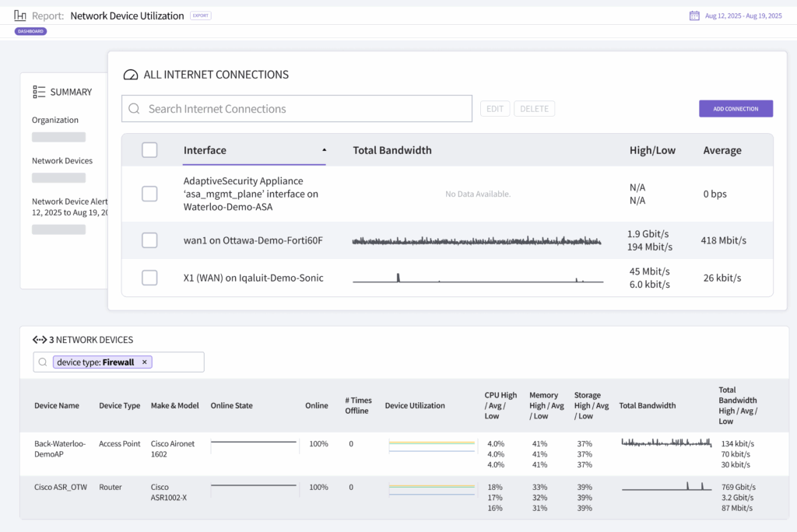This screenshot has width=797, height=532.
Task: Check the asa_mgmt_plane interface row checkbox
Action: [x=149, y=194]
